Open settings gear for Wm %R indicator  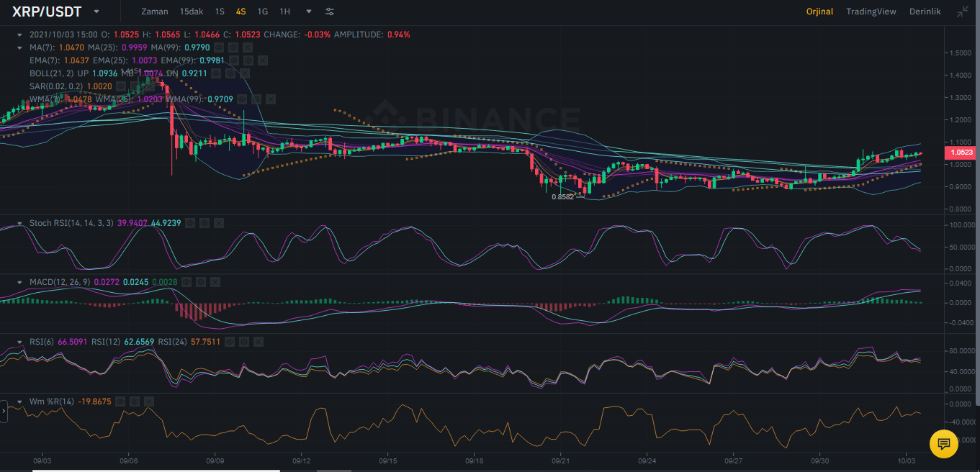134,401
